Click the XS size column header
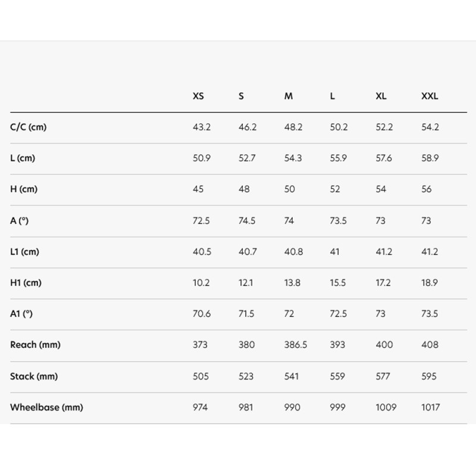 coord(198,96)
